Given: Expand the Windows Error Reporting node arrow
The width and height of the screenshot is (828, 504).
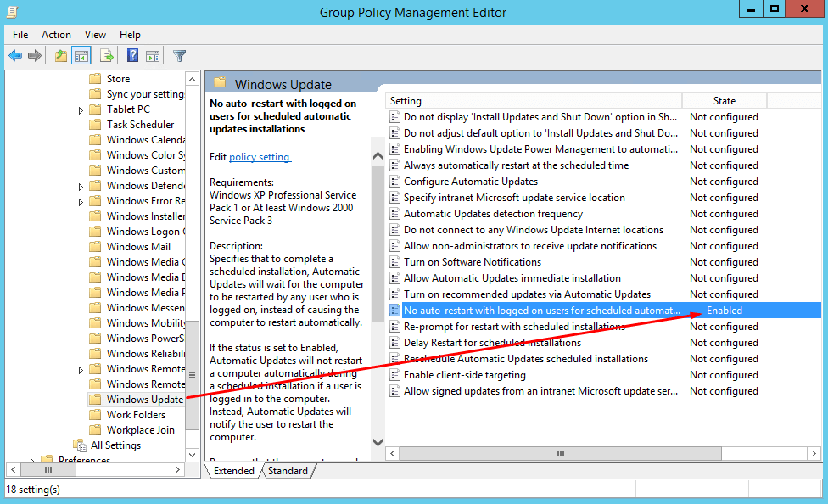Looking at the screenshot, I should click(x=81, y=202).
